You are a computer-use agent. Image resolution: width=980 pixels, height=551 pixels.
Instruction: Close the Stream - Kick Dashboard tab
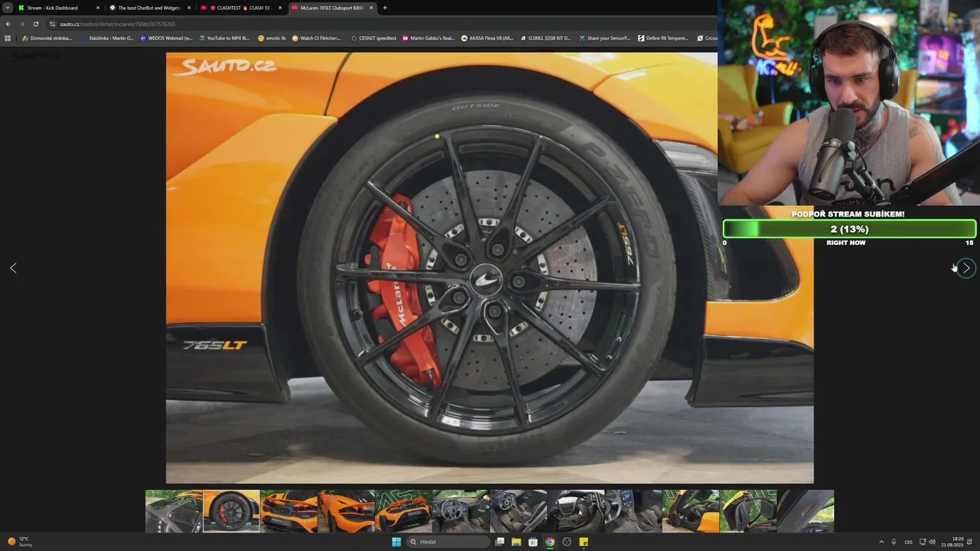coord(98,8)
